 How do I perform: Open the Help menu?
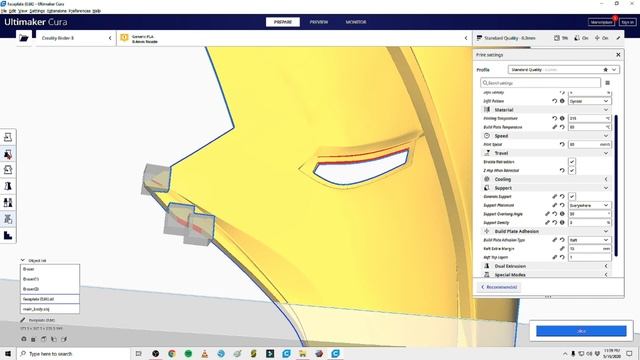[x=97, y=11]
